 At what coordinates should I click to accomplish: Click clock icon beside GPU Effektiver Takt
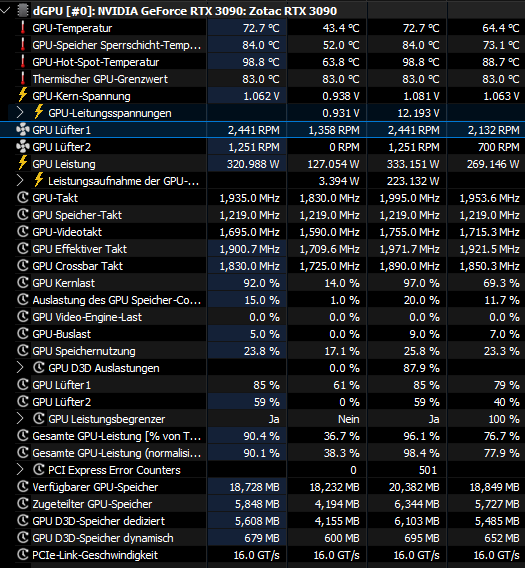tap(23, 248)
